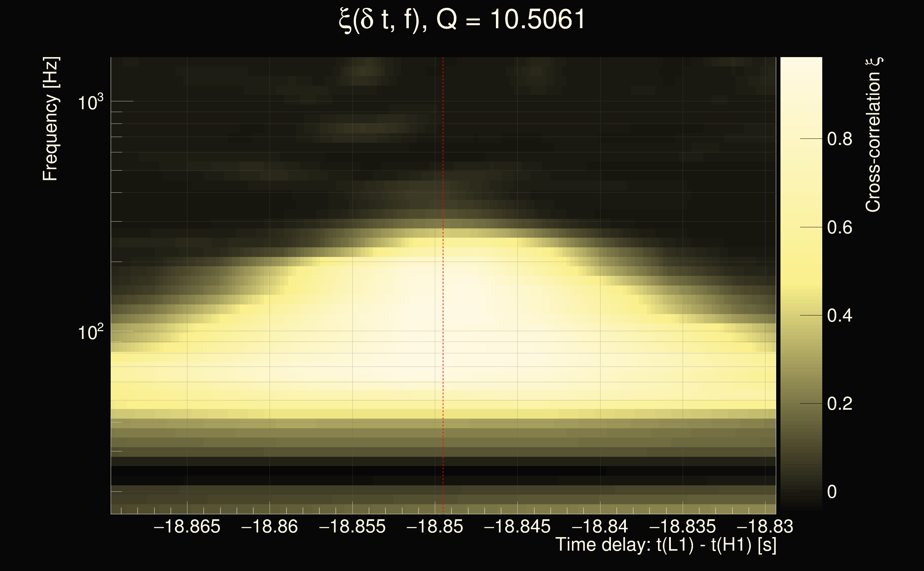Click the -18.865 time delay tick label
Image resolution: width=924 pixels, height=571 pixels.
point(187,526)
